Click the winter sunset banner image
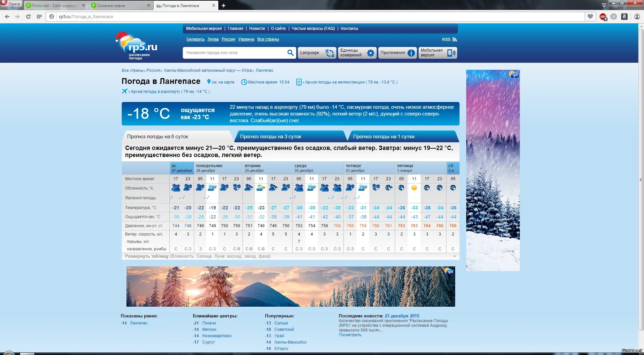The width and height of the screenshot is (644, 355). [x=291, y=287]
